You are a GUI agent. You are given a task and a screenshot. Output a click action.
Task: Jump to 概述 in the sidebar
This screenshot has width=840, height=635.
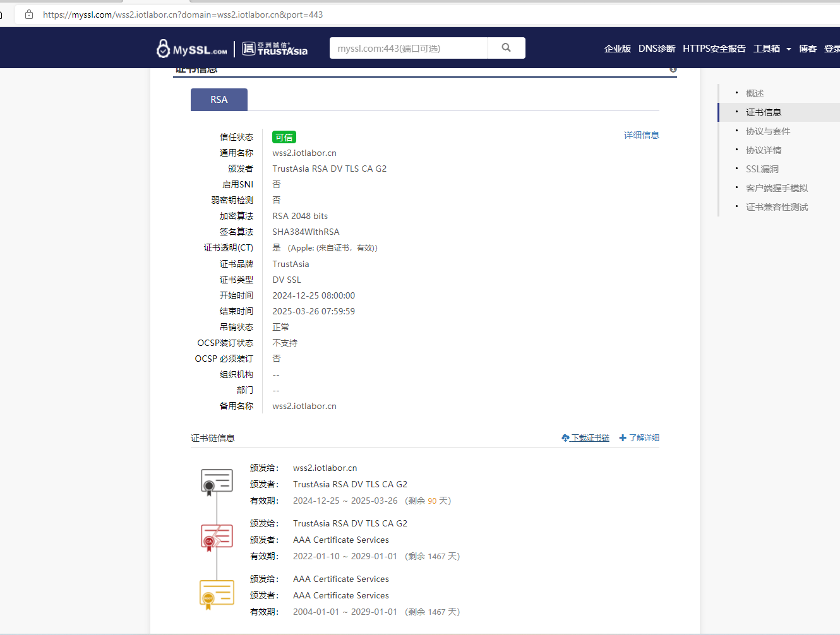[755, 93]
